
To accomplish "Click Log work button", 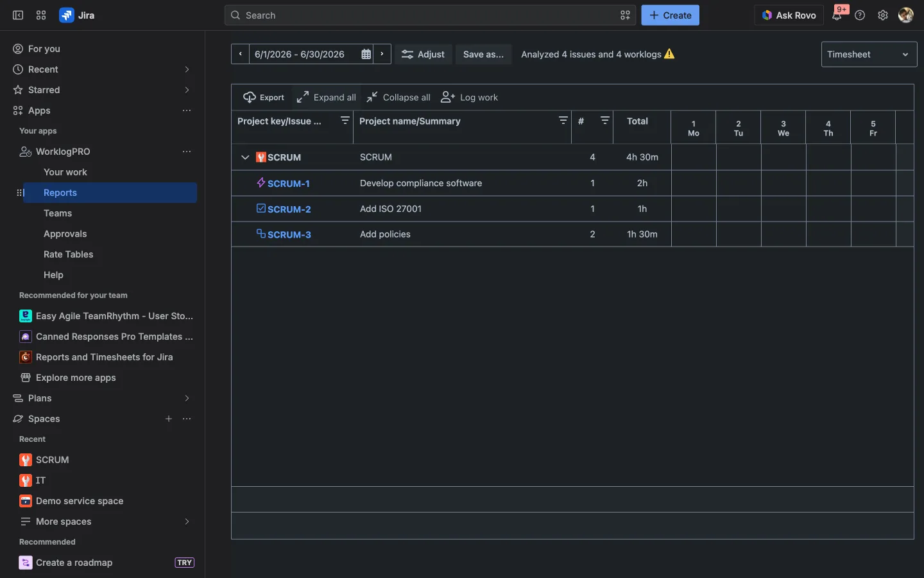I will click(x=470, y=98).
